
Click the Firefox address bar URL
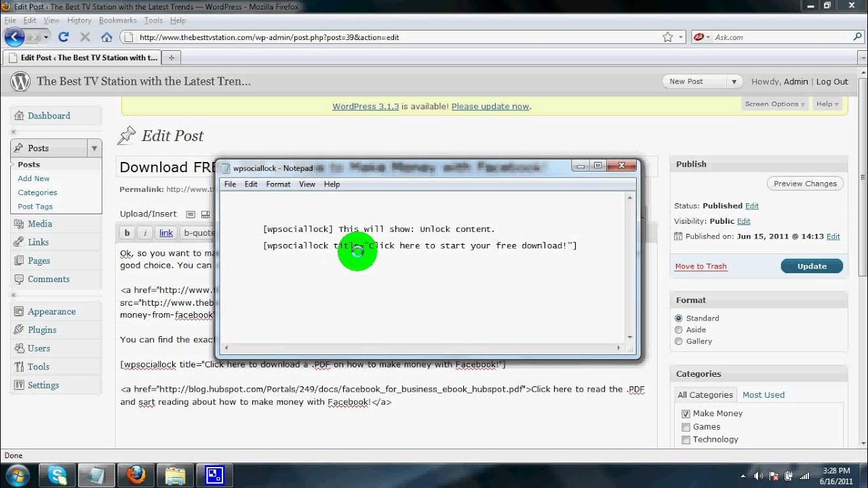(x=269, y=37)
